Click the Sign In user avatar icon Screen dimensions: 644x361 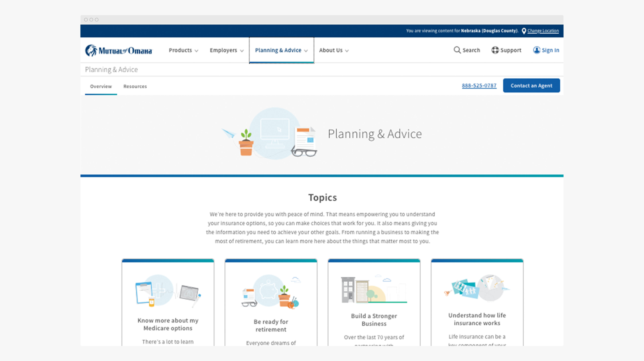[x=536, y=50]
